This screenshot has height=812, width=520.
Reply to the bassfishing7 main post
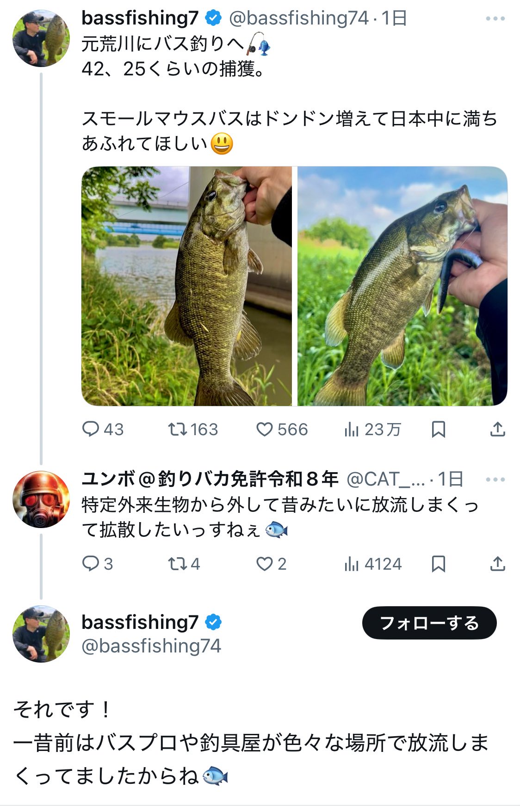coord(91,430)
